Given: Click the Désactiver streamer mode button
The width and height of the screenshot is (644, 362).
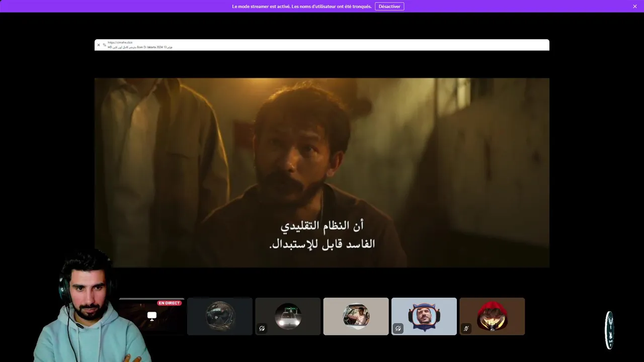Looking at the screenshot, I should coord(389,7).
